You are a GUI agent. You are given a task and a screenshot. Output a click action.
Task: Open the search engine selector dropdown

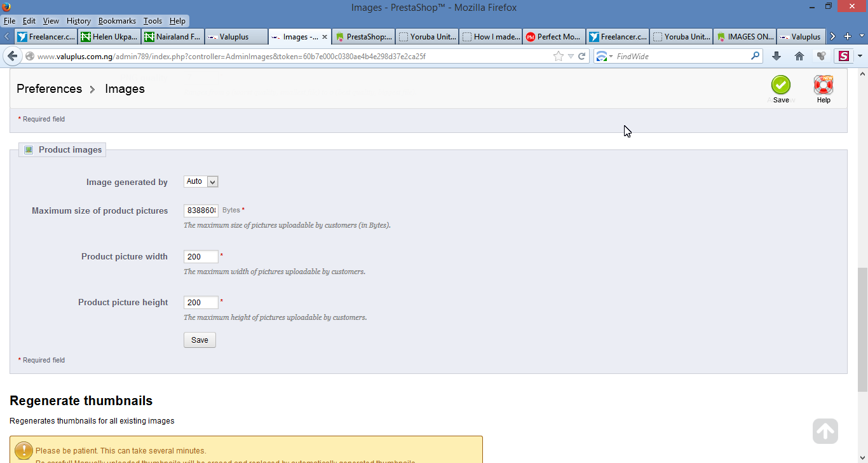tap(604, 57)
